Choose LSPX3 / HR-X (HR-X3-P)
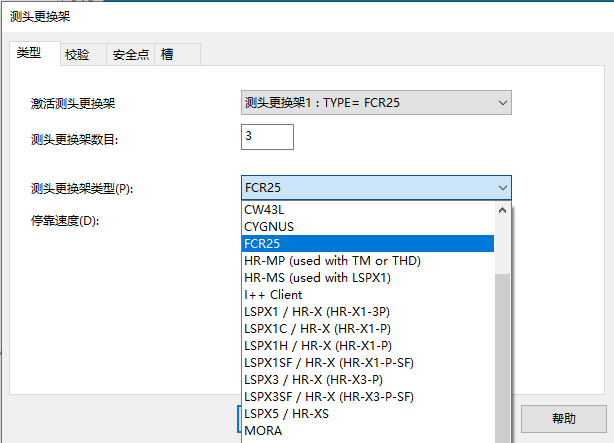The image size is (614, 443). point(367,380)
